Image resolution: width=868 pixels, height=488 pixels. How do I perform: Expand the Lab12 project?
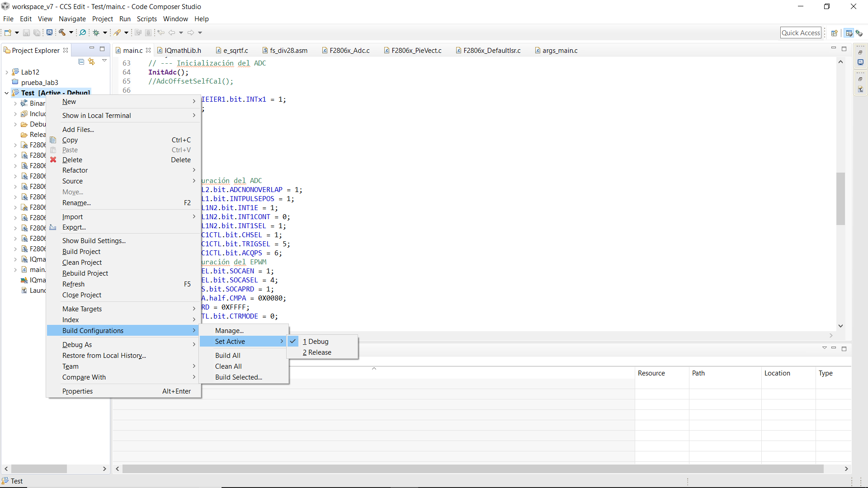coord(6,72)
